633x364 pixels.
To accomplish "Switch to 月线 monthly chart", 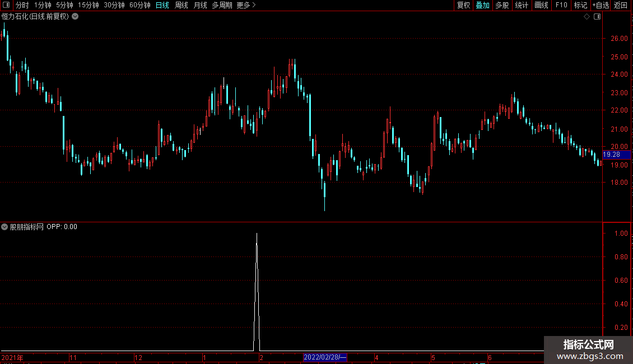I will point(200,5).
